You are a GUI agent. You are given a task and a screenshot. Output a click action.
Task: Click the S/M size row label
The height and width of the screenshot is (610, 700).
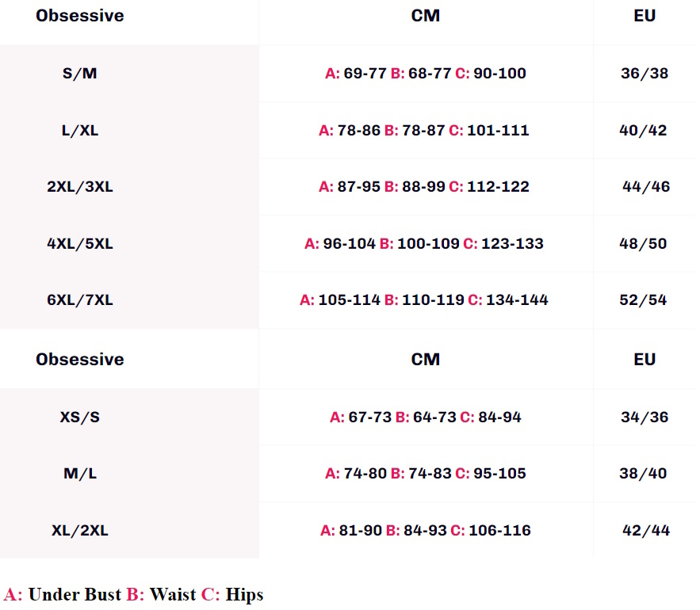(79, 74)
